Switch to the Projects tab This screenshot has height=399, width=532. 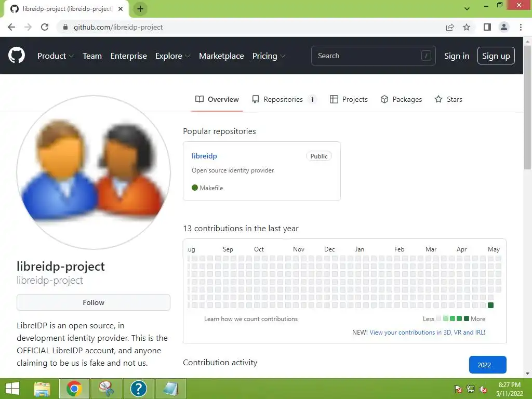click(349, 99)
